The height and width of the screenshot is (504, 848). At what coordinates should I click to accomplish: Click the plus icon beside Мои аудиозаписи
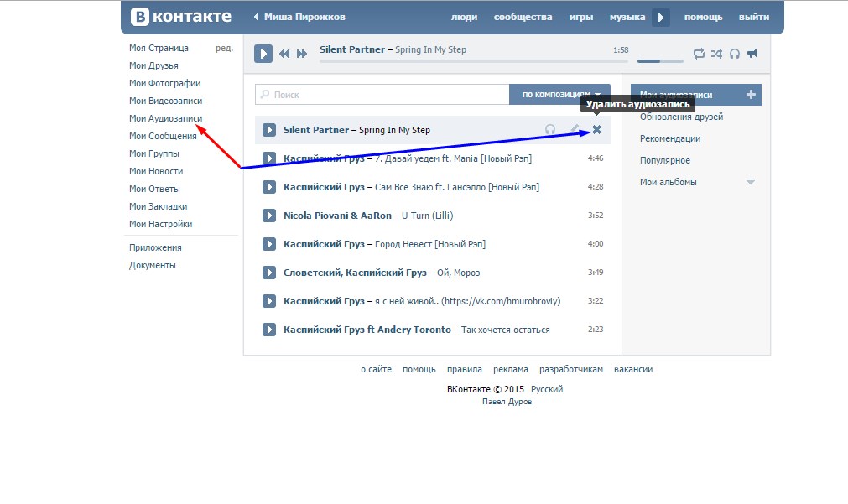pos(751,95)
